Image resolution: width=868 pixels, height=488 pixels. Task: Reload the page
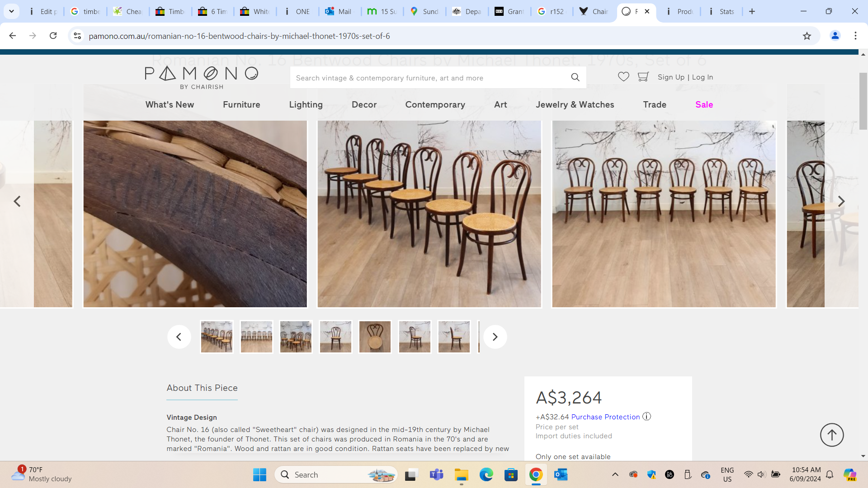(x=53, y=36)
